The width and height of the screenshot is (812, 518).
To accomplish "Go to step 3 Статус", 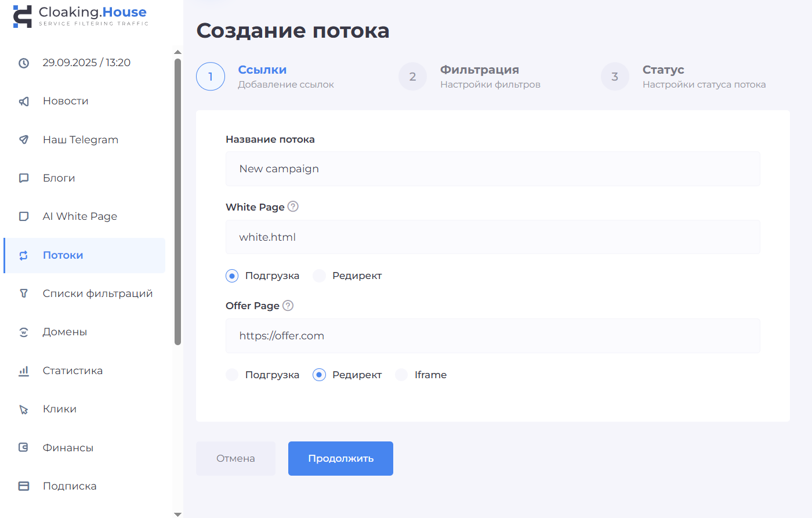I will tap(615, 77).
